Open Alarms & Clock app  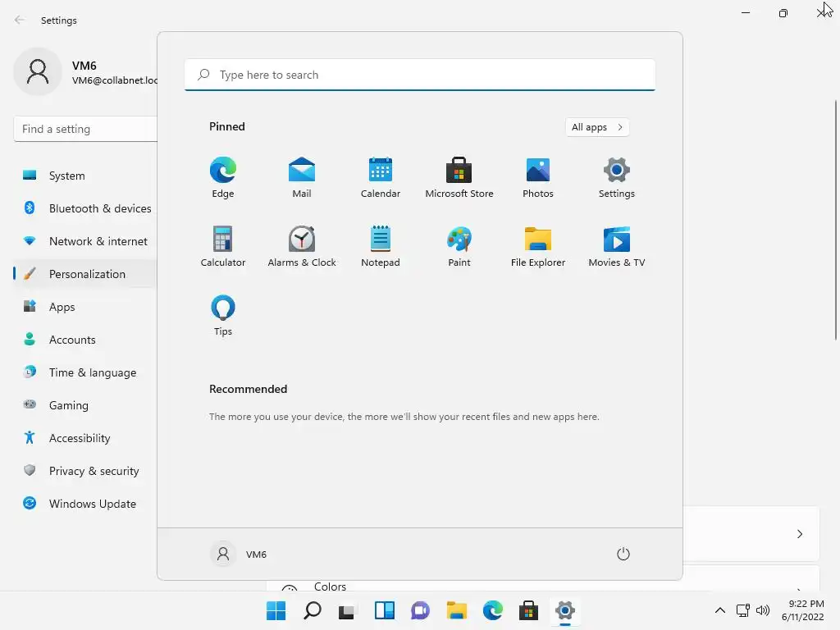(x=302, y=246)
